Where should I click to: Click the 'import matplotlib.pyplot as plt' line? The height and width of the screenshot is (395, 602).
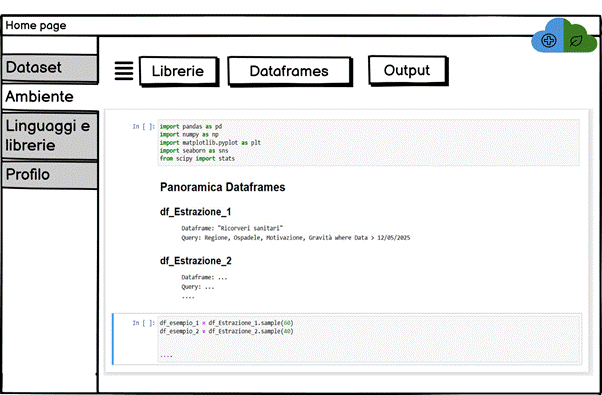[x=210, y=142]
